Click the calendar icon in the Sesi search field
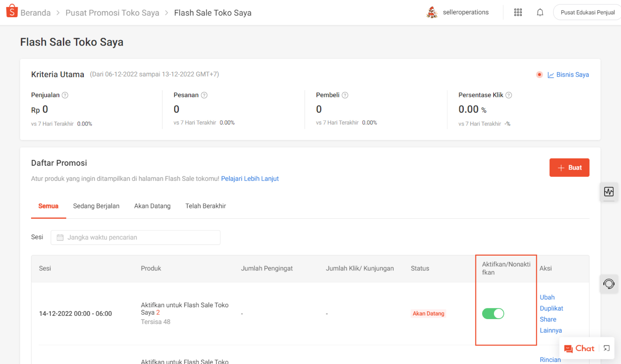 click(60, 237)
